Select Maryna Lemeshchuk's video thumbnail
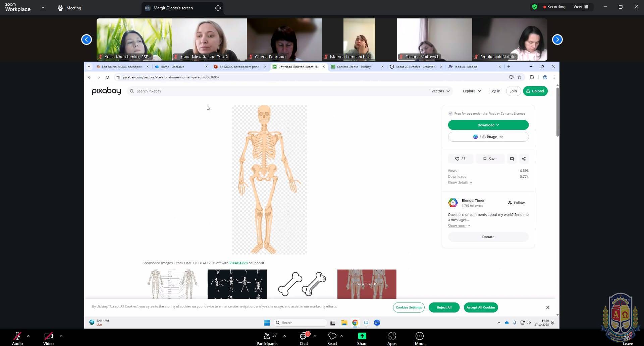This screenshot has width=644, height=346. (x=359, y=39)
